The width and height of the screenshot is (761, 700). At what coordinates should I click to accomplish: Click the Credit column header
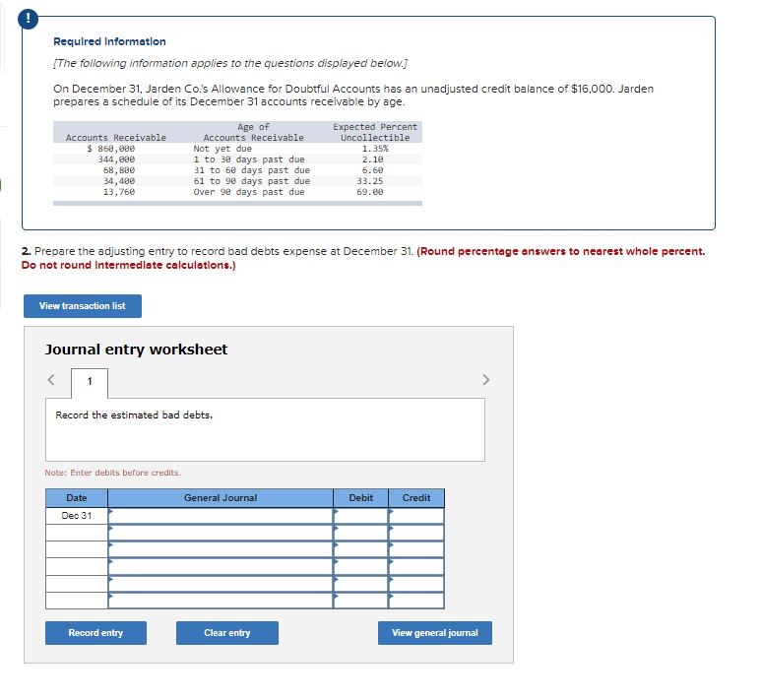tap(416, 498)
